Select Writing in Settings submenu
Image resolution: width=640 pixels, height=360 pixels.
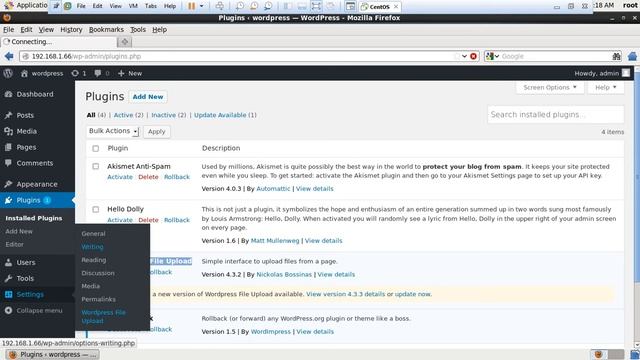tap(92, 247)
